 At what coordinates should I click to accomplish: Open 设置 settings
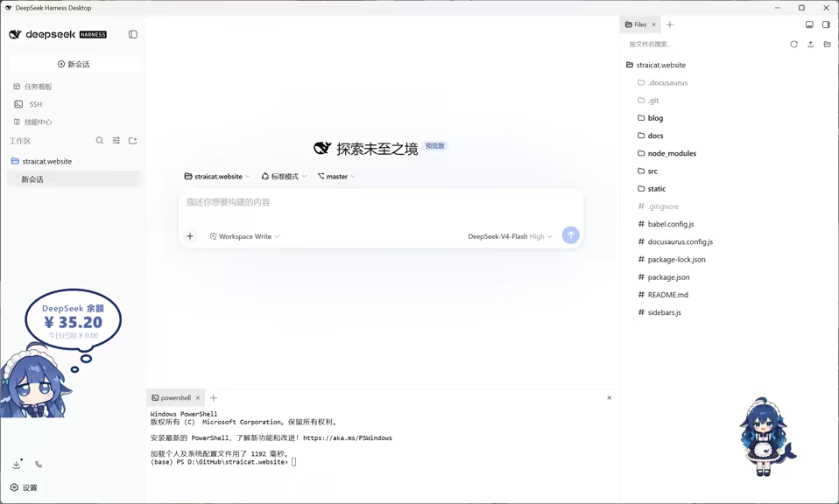tap(24, 487)
